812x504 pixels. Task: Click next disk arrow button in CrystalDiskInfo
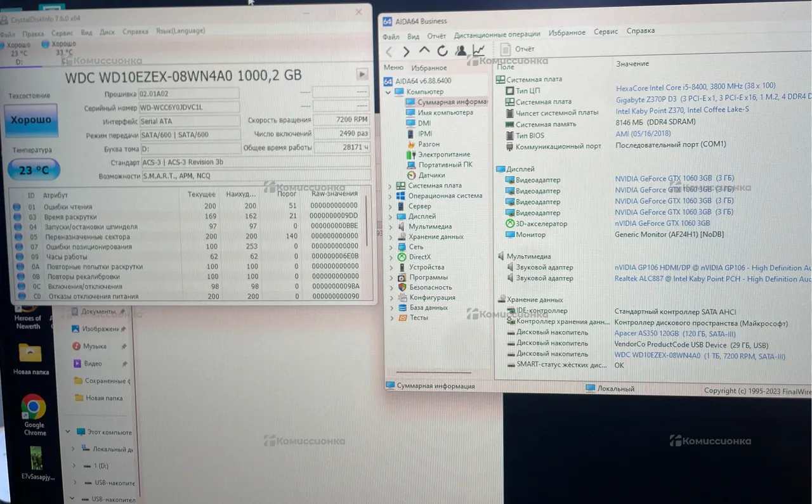click(362, 74)
